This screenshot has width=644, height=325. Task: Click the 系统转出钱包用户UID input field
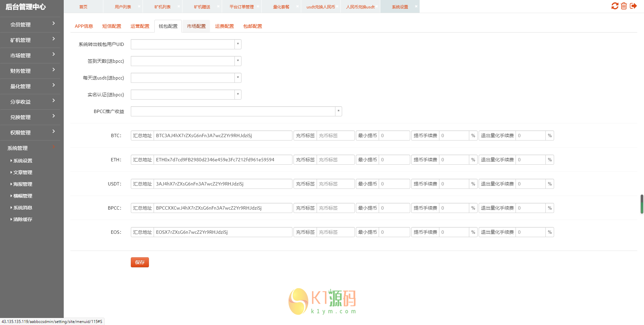[182, 44]
